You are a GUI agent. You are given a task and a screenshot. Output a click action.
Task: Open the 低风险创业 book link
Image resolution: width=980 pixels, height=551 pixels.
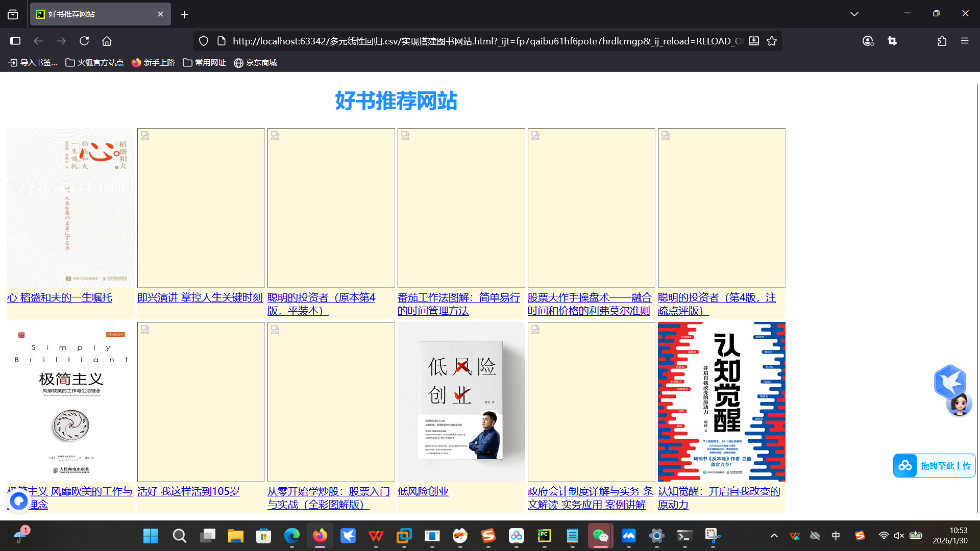[x=423, y=491]
